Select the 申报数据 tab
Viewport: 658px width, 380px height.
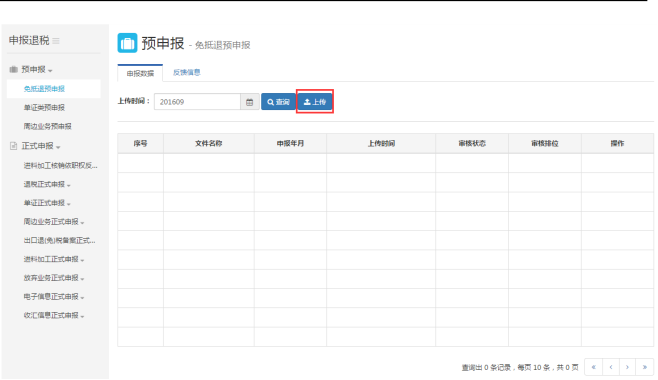(140, 73)
